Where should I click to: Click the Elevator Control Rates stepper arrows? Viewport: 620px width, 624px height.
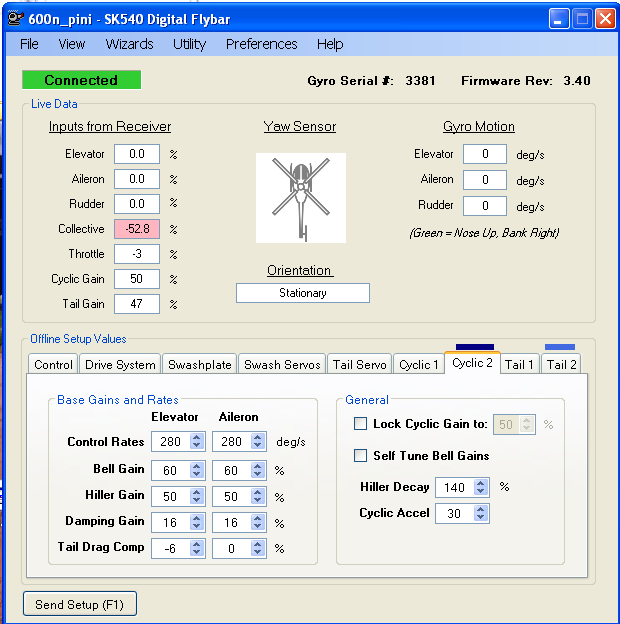click(x=196, y=441)
